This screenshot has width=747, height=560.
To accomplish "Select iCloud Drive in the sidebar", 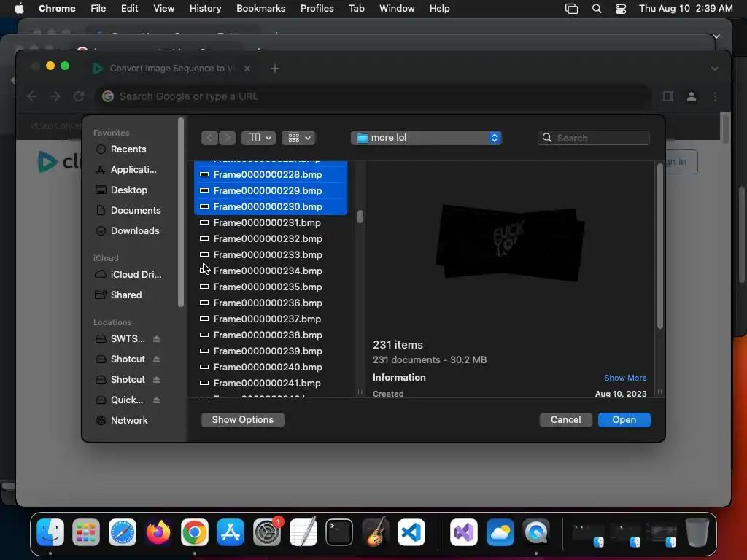I will pyautogui.click(x=136, y=275).
